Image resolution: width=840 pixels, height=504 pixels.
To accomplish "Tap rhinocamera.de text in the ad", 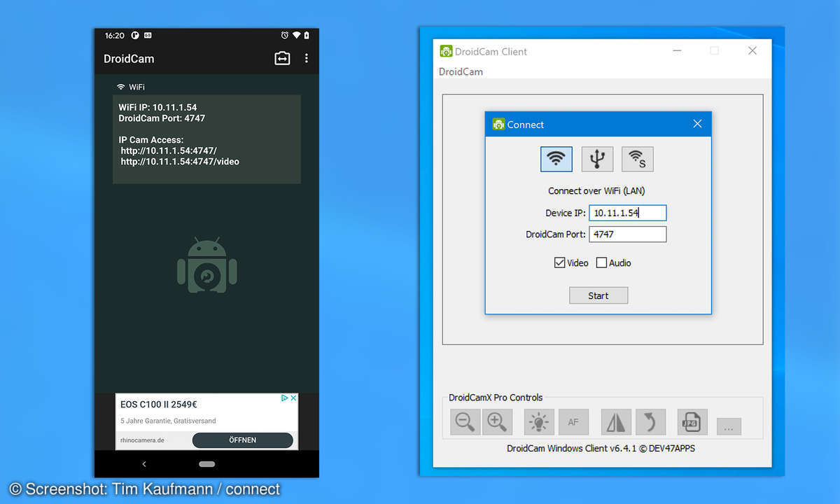I will (142, 440).
